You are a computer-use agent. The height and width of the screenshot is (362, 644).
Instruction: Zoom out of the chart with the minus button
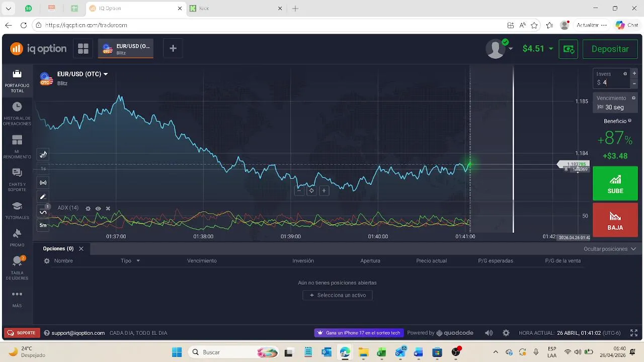(299, 191)
